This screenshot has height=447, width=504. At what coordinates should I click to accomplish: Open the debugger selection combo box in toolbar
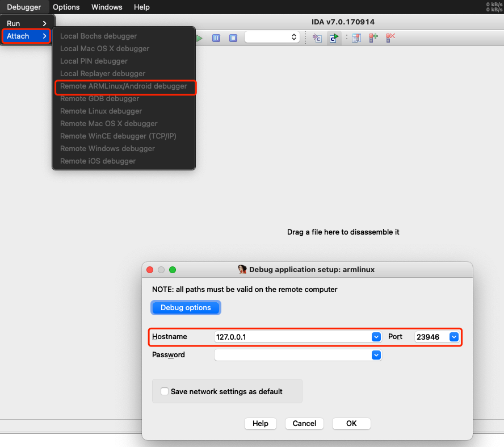[x=272, y=37]
